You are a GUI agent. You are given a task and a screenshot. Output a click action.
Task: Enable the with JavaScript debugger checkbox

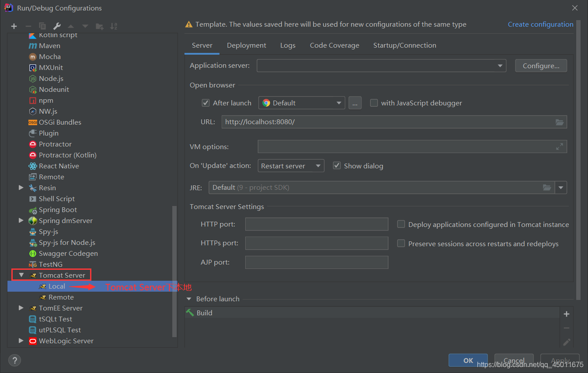coord(374,103)
